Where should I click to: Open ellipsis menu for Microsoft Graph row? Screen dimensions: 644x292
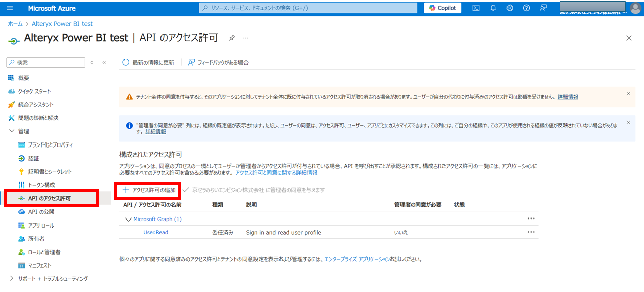tap(531, 219)
